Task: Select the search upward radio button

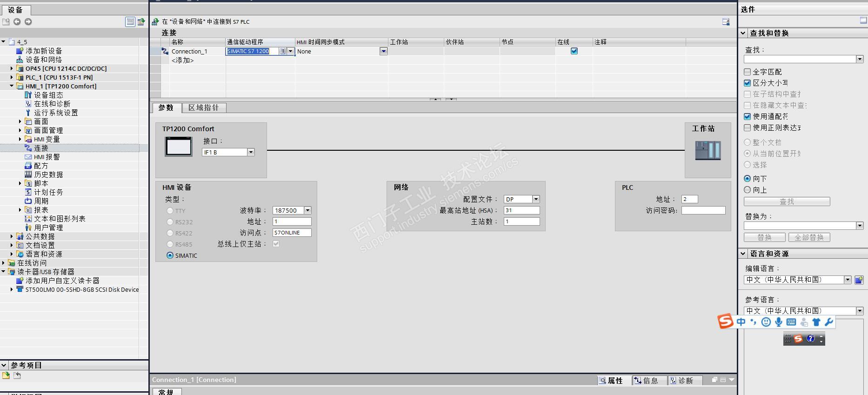Action: (x=747, y=190)
